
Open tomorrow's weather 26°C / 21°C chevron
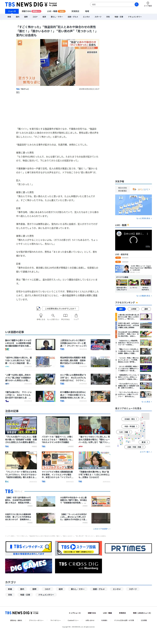(x=149, y=189)
